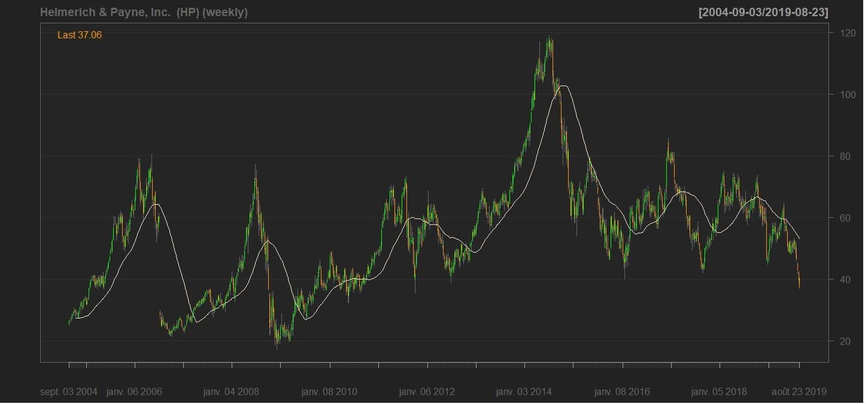868x404 pixels.
Task: Click the date range 2004-09-03/2019-08-23 label
Action: [763, 13]
